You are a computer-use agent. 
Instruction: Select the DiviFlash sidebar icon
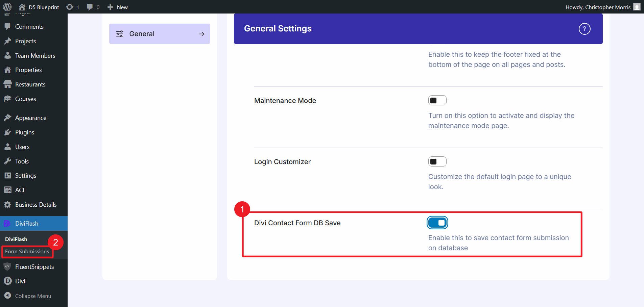[7, 223]
